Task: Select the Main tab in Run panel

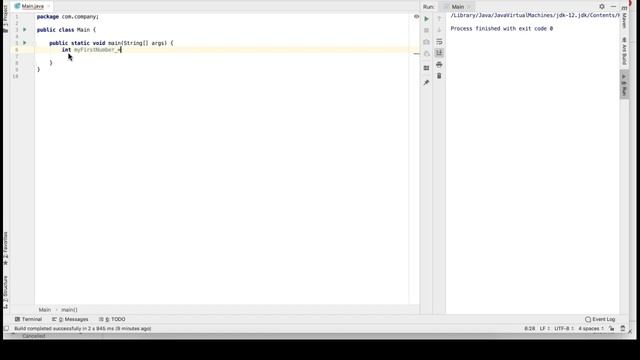Action: 457,7
